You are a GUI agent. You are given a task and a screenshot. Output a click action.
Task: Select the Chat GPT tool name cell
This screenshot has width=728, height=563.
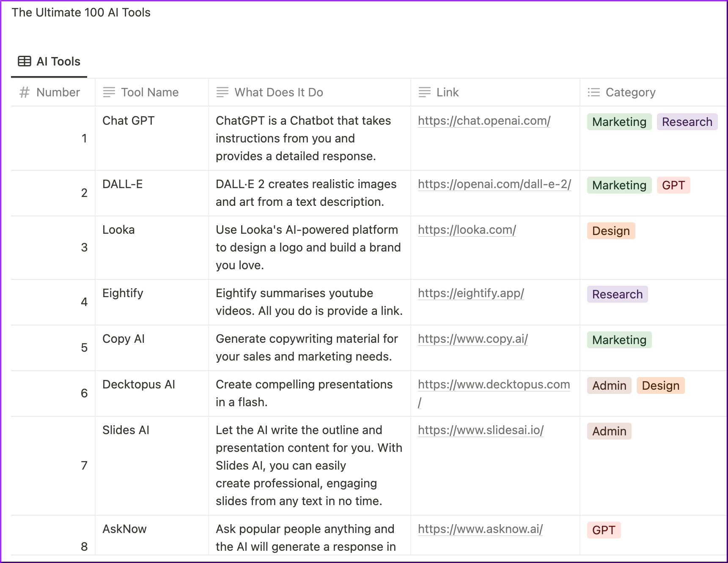point(152,138)
